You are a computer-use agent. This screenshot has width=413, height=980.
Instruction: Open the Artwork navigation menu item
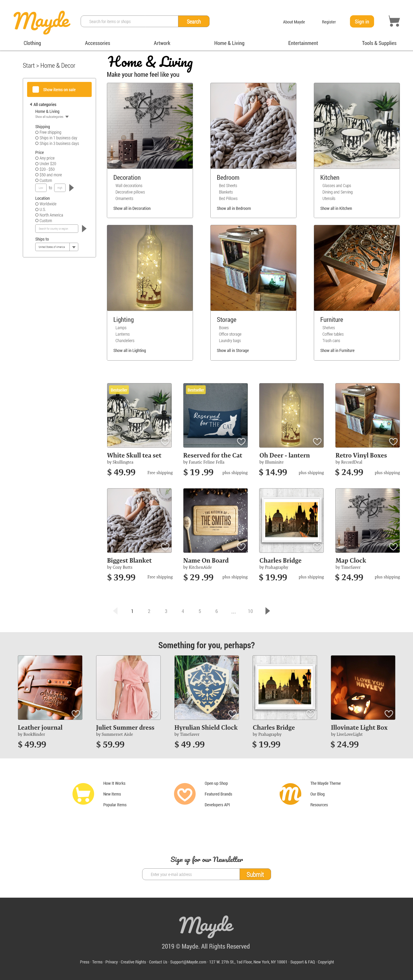pos(162,43)
